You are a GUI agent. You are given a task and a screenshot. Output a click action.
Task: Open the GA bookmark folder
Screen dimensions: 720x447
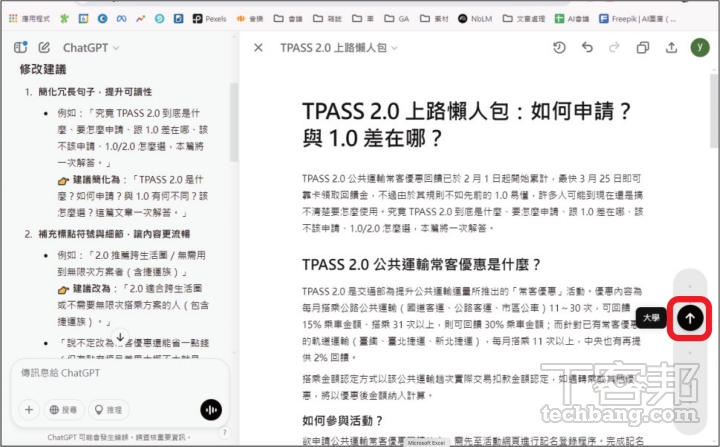pyautogui.click(x=397, y=18)
